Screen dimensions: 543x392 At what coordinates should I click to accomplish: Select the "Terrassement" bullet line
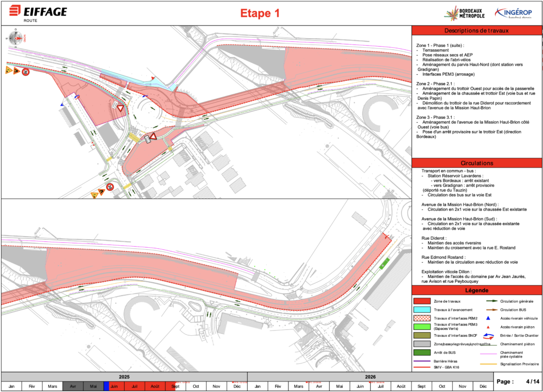[x=435, y=50]
